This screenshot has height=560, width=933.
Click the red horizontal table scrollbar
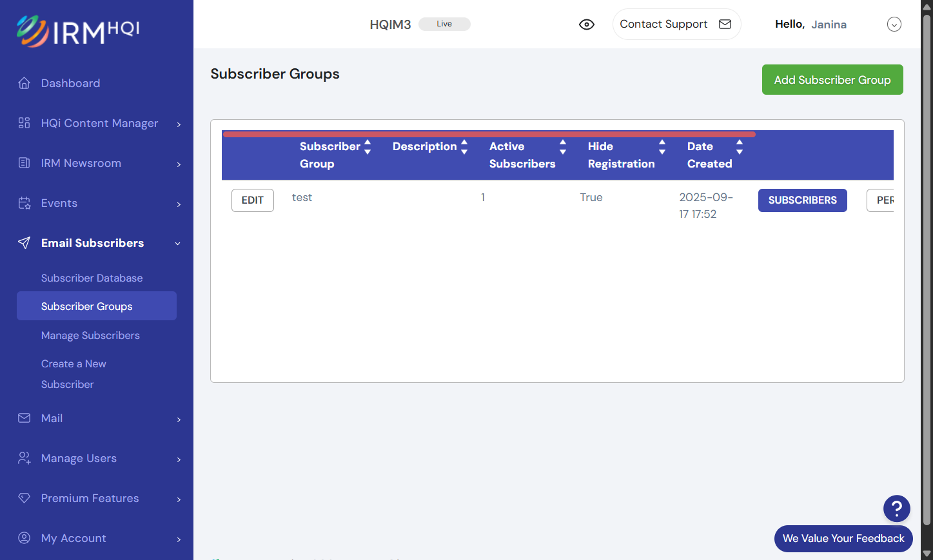click(x=489, y=134)
